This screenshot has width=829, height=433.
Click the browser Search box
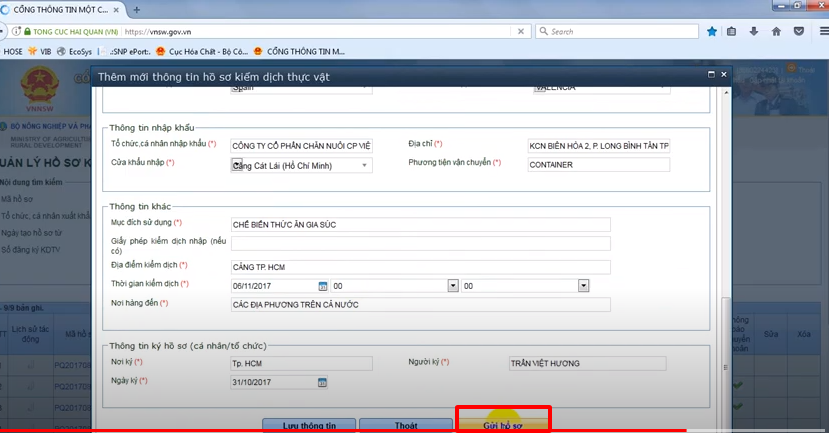[620, 31]
